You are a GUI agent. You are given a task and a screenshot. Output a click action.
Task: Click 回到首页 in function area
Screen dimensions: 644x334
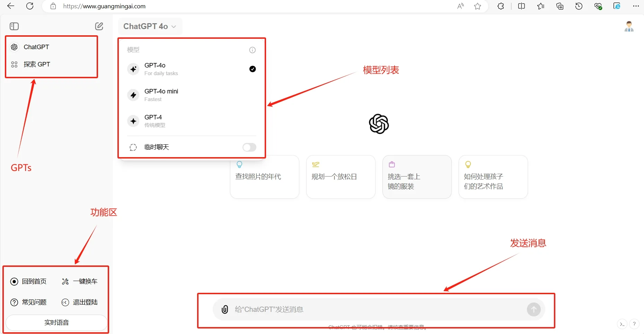(x=28, y=281)
